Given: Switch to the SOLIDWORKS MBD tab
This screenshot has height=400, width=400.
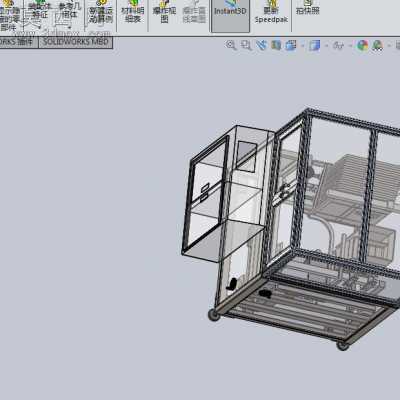Looking at the screenshot, I should pos(76,42).
